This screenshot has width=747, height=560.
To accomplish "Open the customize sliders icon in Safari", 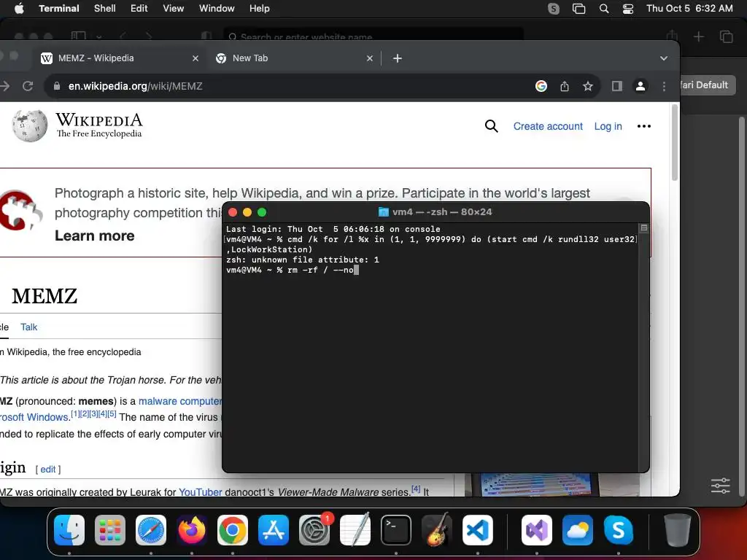I will (x=720, y=486).
